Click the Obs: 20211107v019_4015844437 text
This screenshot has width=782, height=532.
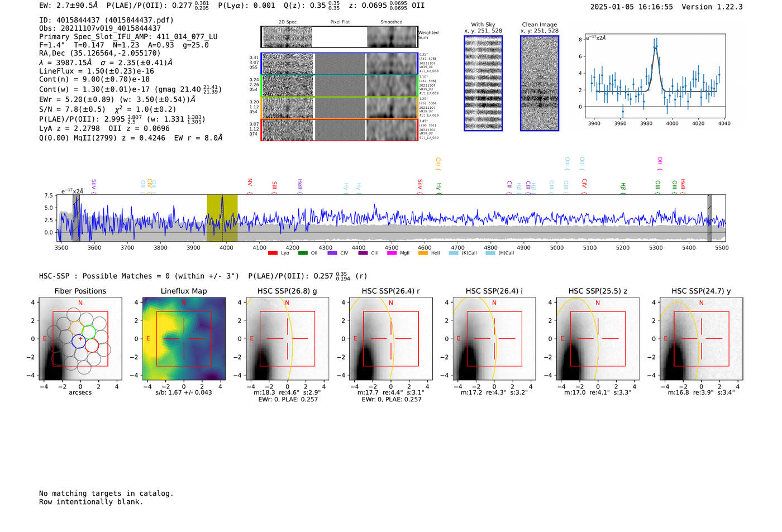point(100,28)
